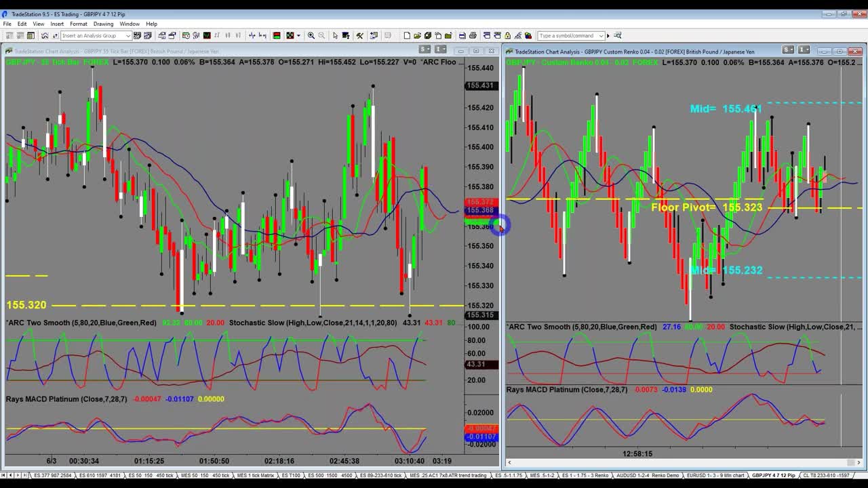Open the Format menu
868x488 pixels.
pyautogui.click(x=79, y=24)
